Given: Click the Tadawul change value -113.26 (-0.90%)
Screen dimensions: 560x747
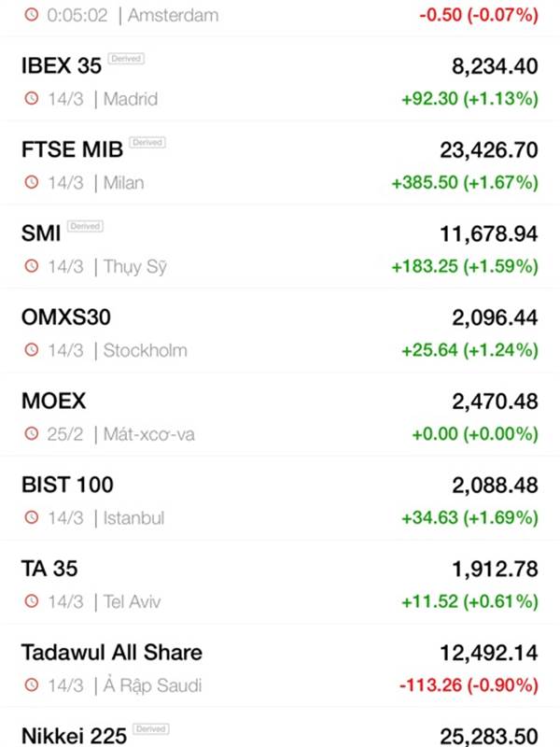Looking at the screenshot, I should (469, 686).
